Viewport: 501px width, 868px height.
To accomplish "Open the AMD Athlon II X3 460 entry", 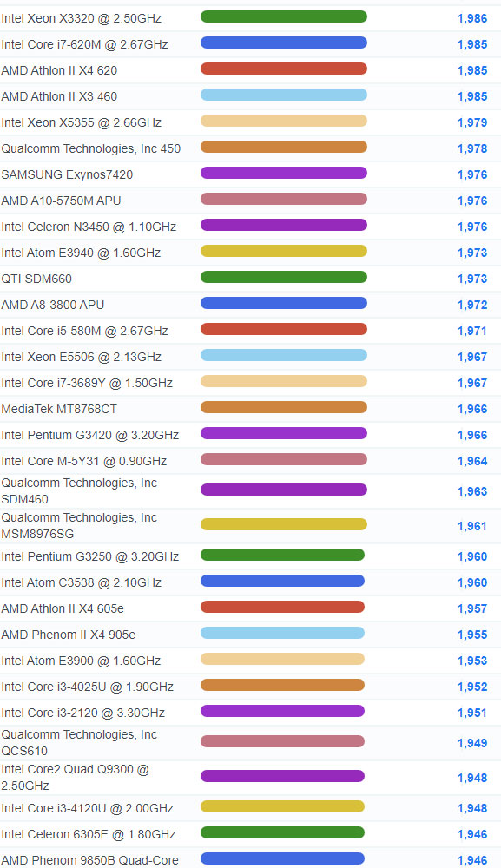I will [59, 96].
